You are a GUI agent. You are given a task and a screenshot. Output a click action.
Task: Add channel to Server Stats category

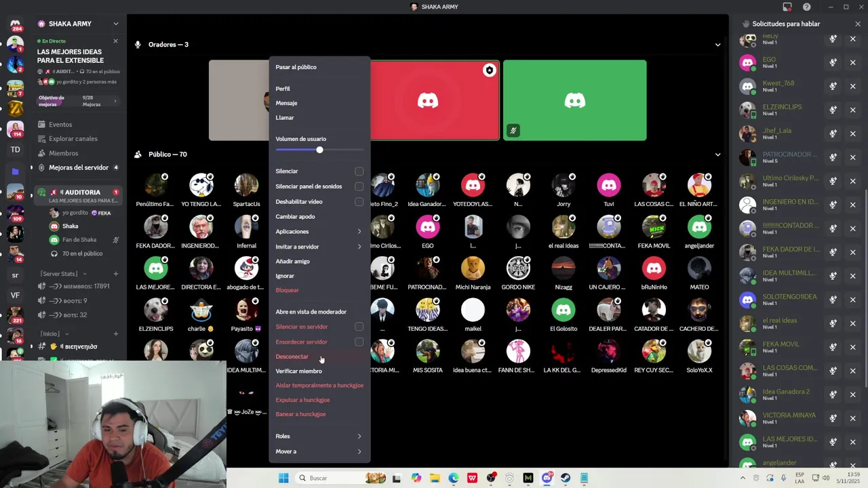pyautogui.click(x=116, y=274)
